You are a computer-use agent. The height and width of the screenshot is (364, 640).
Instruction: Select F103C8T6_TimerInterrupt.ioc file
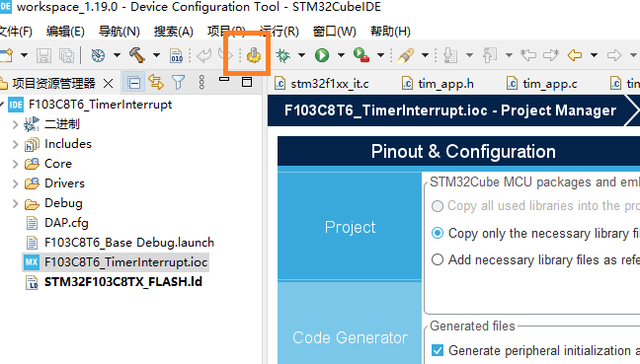pyautogui.click(x=125, y=262)
